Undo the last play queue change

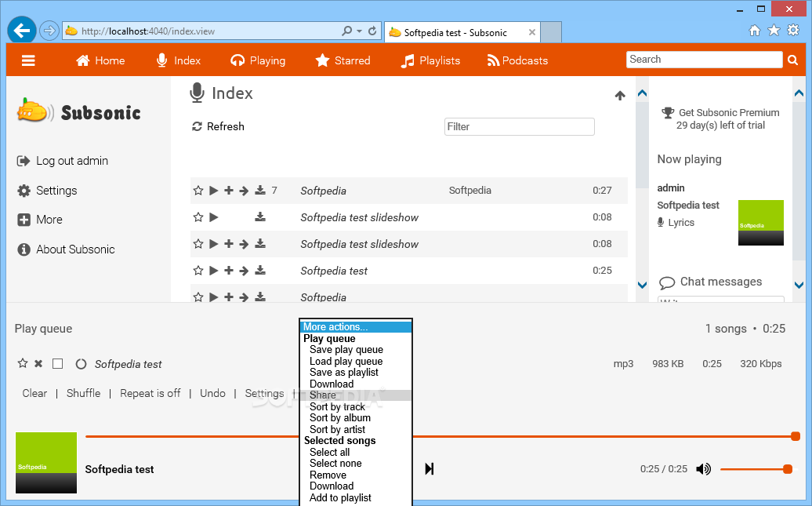pos(213,394)
